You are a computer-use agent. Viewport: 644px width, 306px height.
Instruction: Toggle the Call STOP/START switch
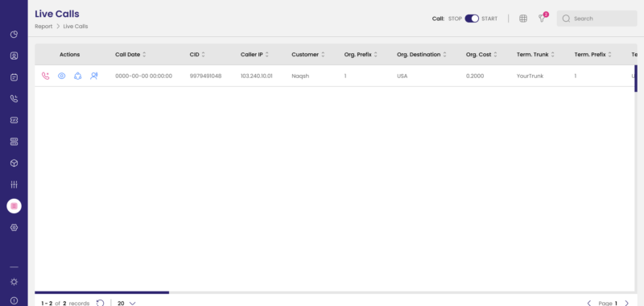472,19
